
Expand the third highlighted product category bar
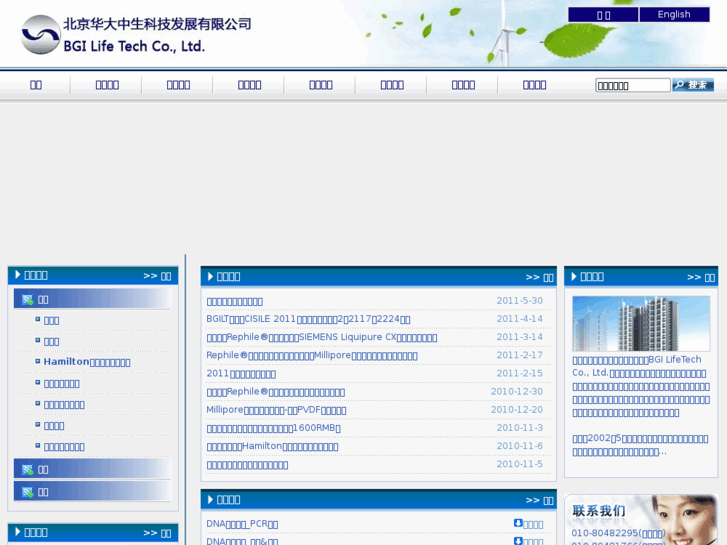[93, 492]
